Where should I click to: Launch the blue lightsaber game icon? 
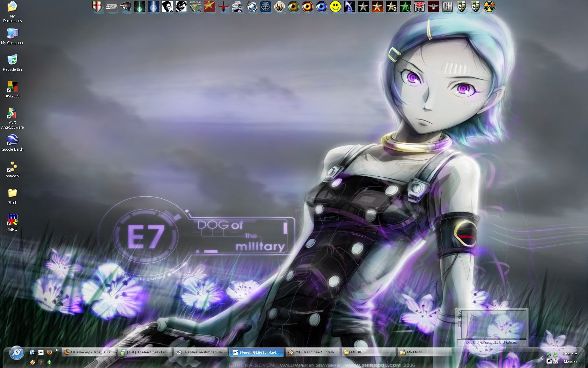[153, 7]
